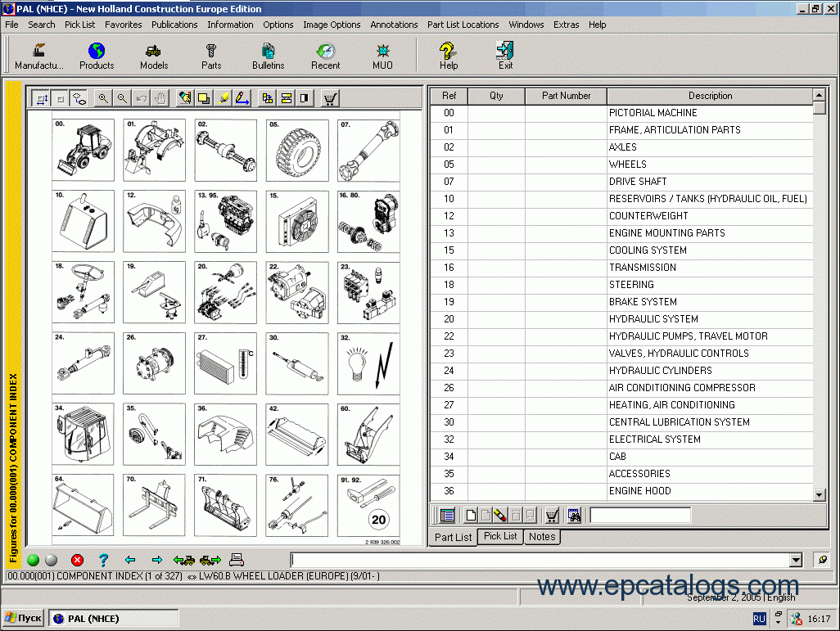This screenshot has width=840, height=631.
Task: Open the Products globe button
Action: [97, 56]
